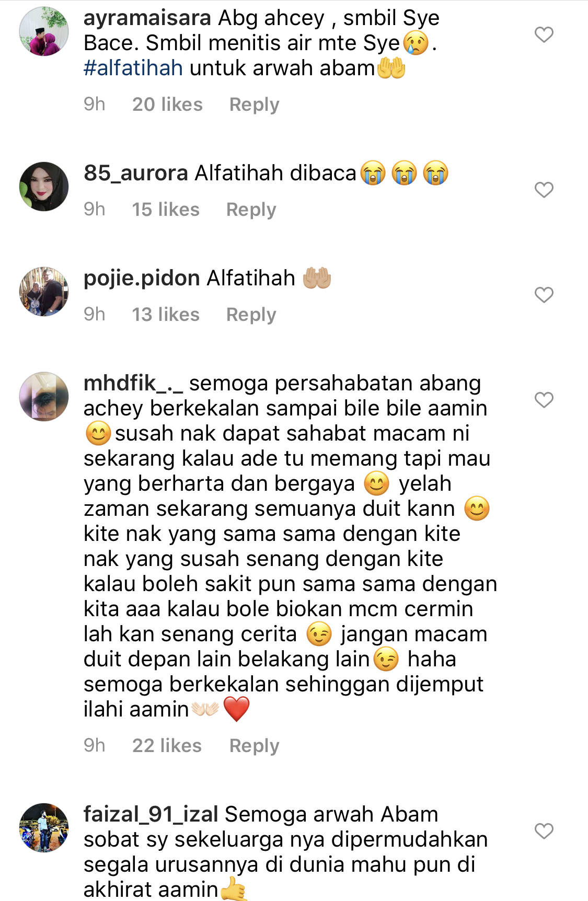This screenshot has height=901, width=588.
Task: Open ayramaisara's profile picture
Action: (x=44, y=31)
